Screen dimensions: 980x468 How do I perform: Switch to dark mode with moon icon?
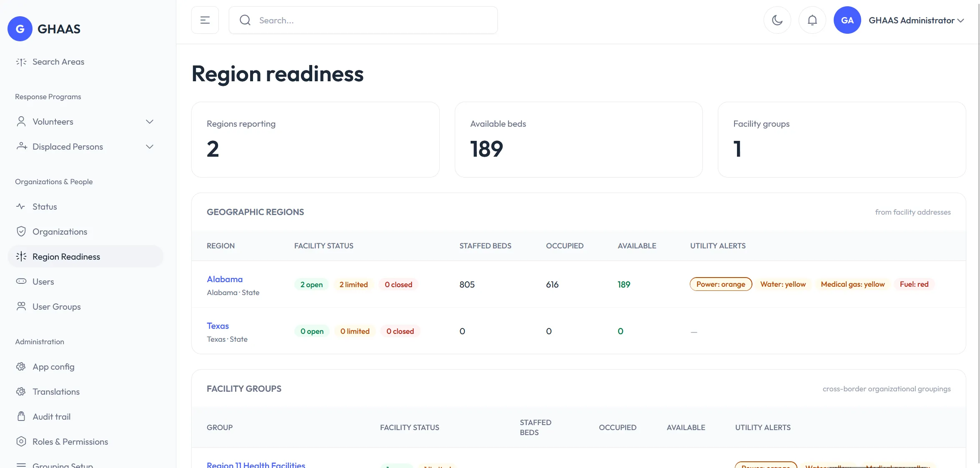click(777, 20)
